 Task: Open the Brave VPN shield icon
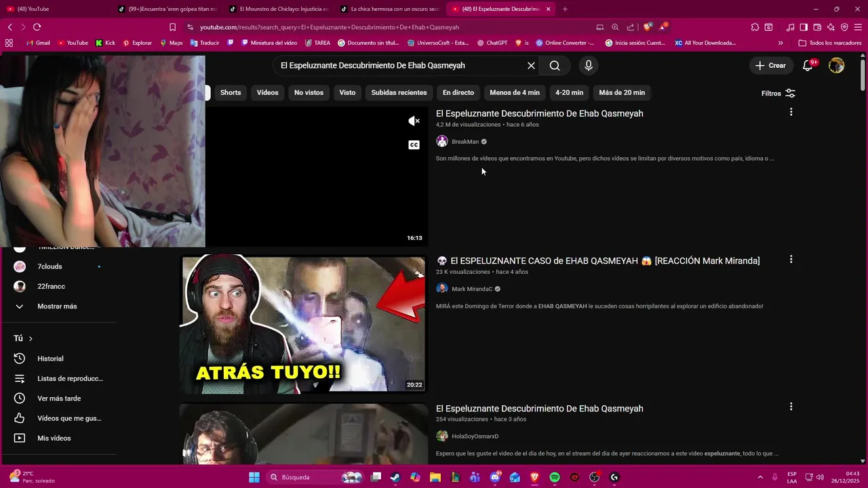click(844, 27)
